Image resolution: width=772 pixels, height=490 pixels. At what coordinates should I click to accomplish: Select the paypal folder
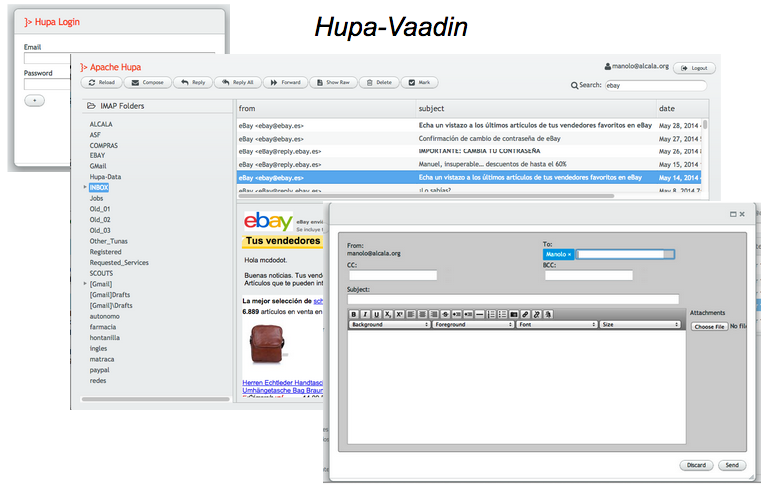click(99, 370)
